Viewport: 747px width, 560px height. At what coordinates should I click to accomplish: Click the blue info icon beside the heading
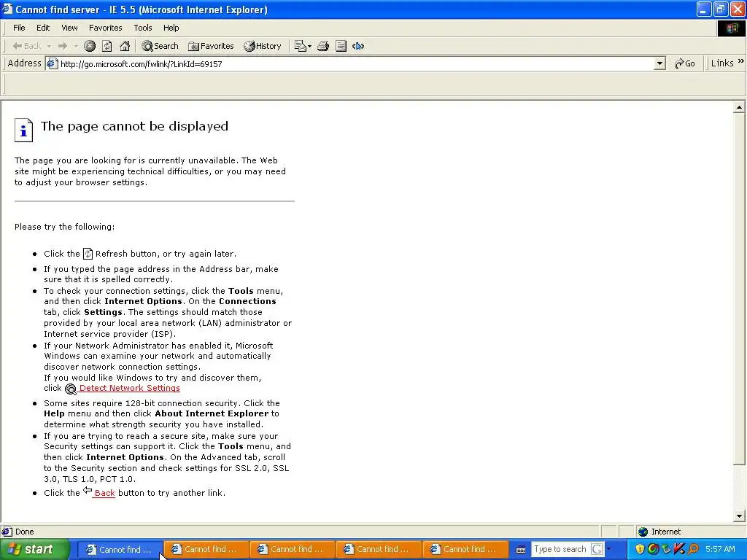pyautogui.click(x=23, y=130)
